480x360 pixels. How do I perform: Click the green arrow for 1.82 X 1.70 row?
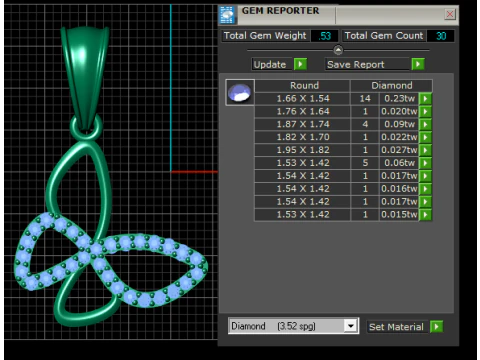(x=425, y=137)
